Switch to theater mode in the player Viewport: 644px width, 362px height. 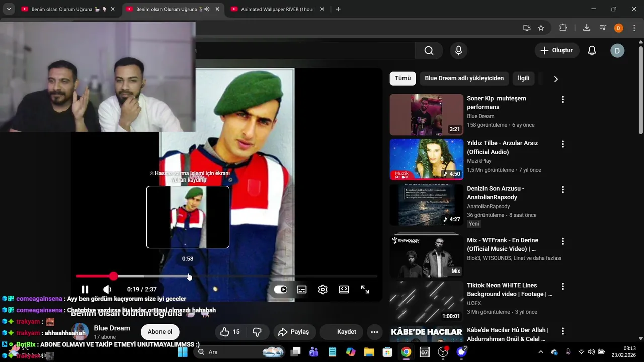click(x=344, y=289)
